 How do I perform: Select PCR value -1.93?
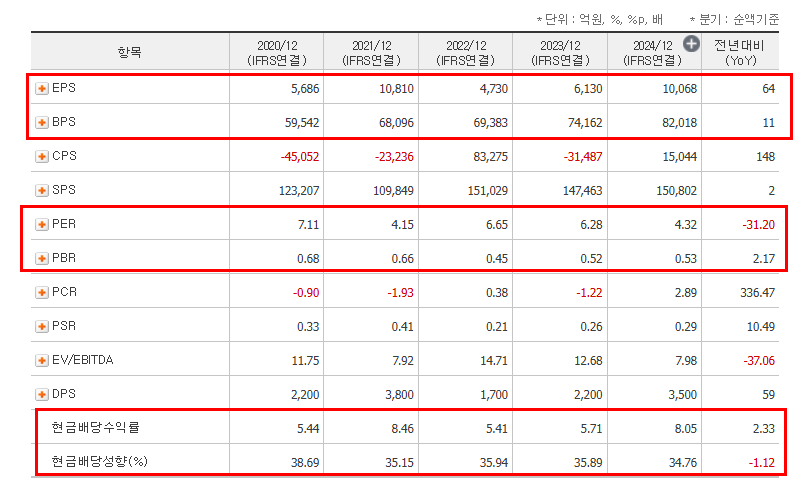[401, 293]
